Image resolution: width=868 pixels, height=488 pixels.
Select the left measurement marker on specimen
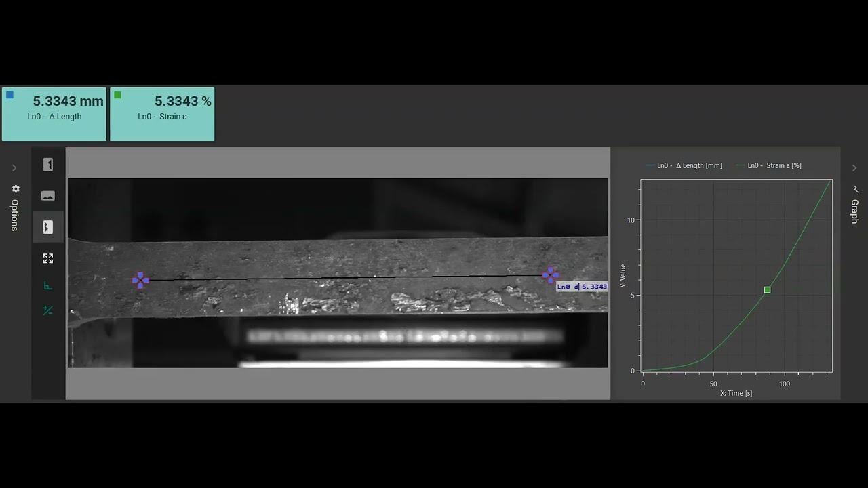point(140,280)
